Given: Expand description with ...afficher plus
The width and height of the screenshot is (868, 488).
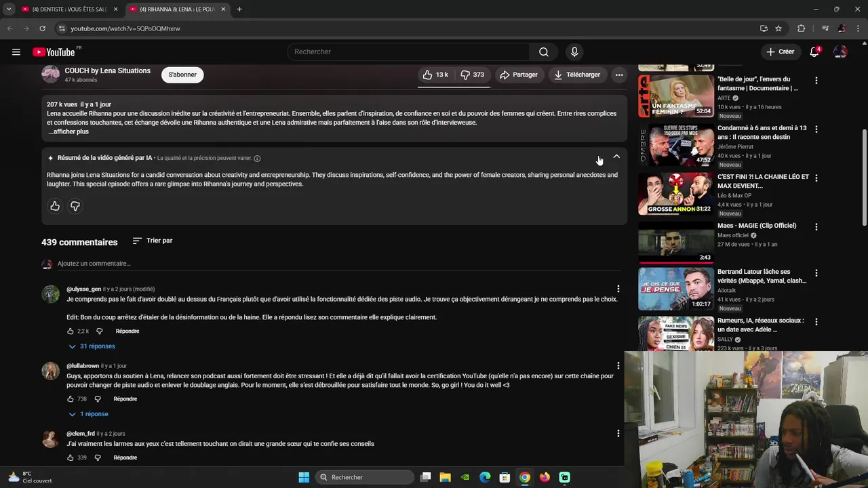Looking at the screenshot, I should pyautogui.click(x=68, y=131).
